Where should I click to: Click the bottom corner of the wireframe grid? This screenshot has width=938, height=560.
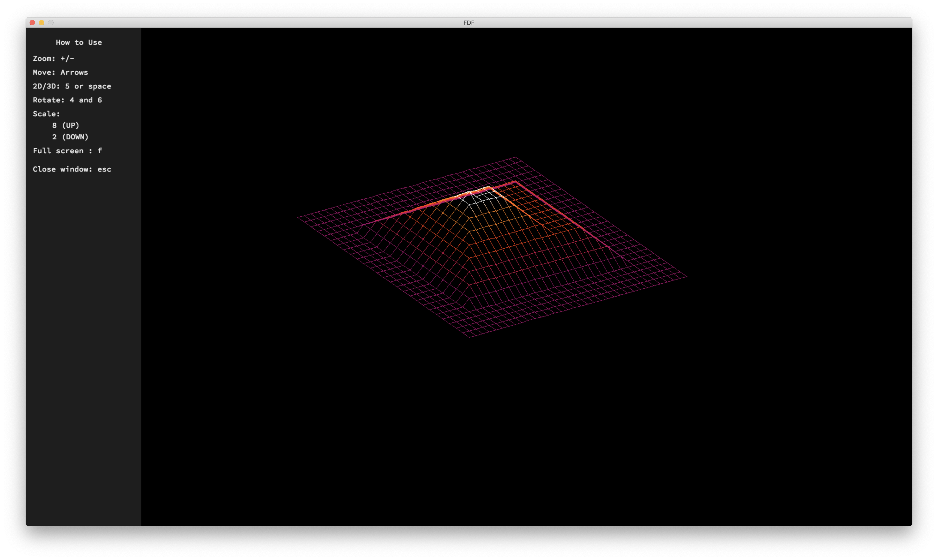(x=469, y=337)
